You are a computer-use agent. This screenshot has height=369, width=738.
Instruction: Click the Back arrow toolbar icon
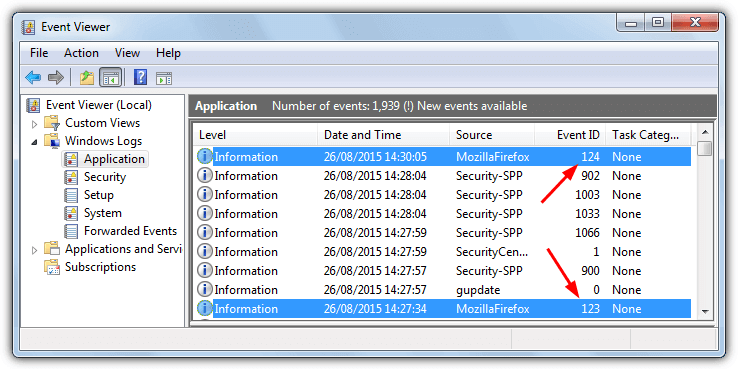(33, 77)
